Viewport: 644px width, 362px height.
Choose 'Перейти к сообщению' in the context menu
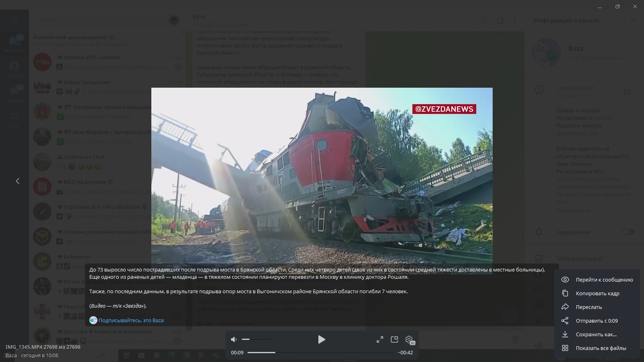click(597, 280)
